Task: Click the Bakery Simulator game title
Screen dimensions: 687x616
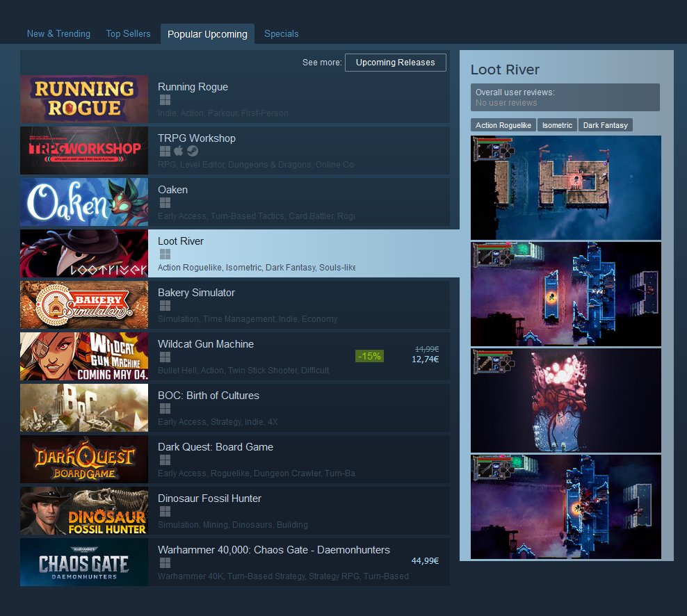Action: [x=196, y=293]
